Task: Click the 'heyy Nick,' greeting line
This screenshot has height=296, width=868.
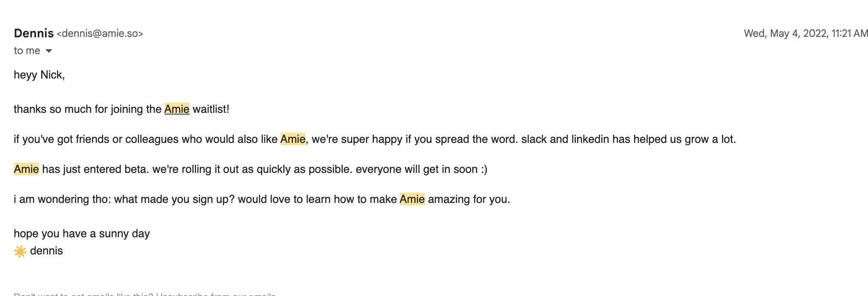Action: click(x=39, y=75)
